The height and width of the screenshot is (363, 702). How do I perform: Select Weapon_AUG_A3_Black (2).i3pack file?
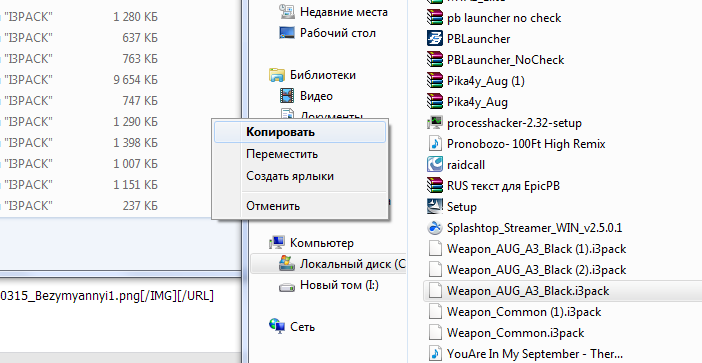click(x=536, y=270)
